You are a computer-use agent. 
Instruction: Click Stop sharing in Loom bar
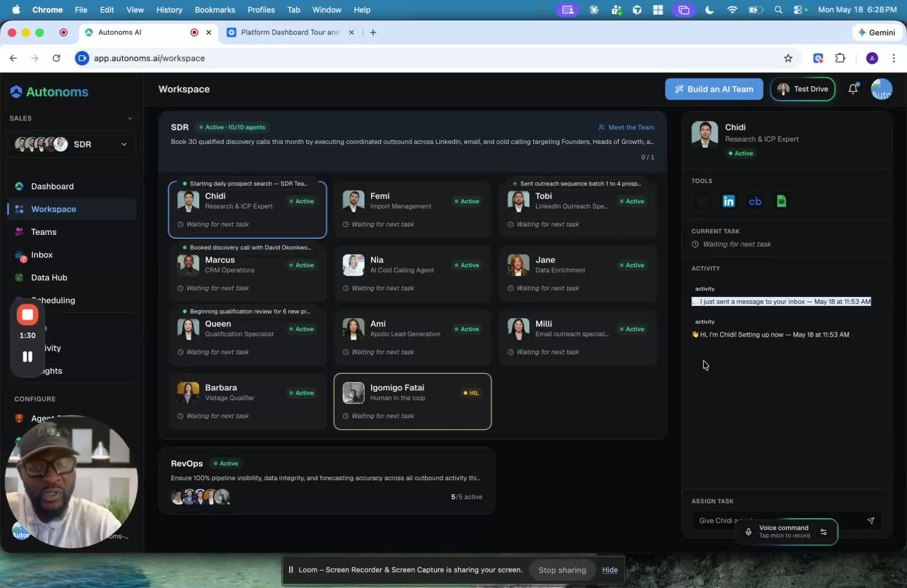coord(562,570)
